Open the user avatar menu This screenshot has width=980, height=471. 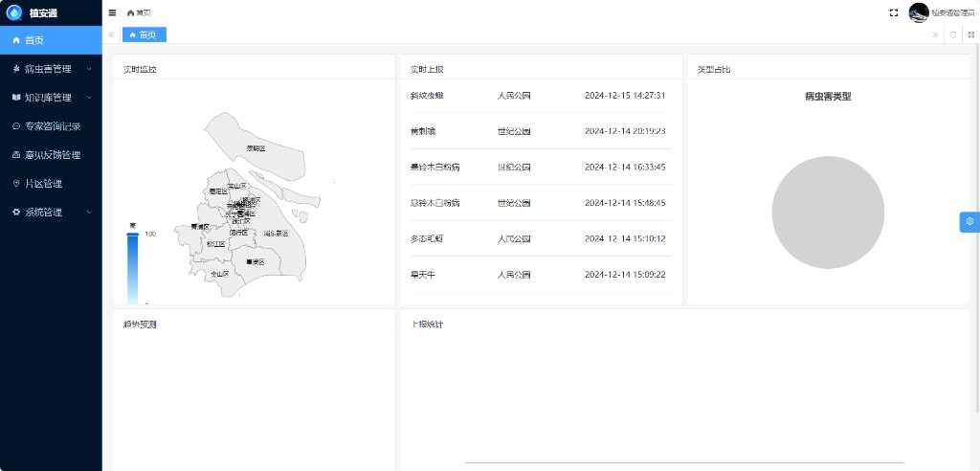[919, 12]
